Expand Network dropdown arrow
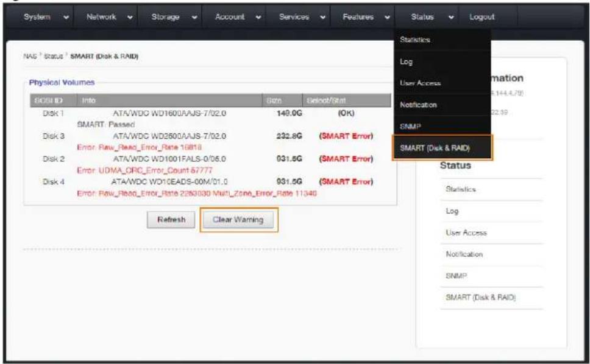590x364 pixels. 130,17
